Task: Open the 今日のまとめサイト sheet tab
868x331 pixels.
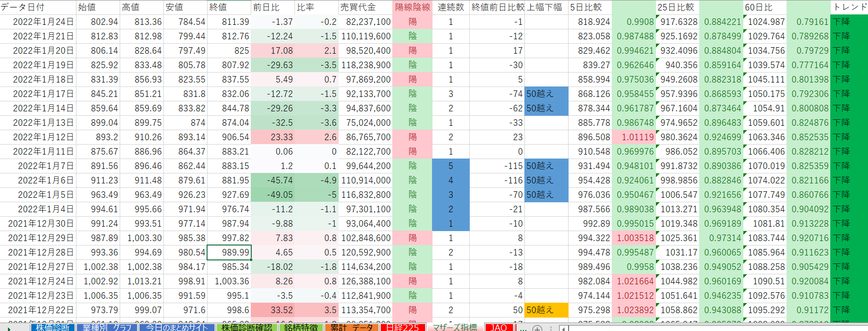Action: tap(177, 327)
